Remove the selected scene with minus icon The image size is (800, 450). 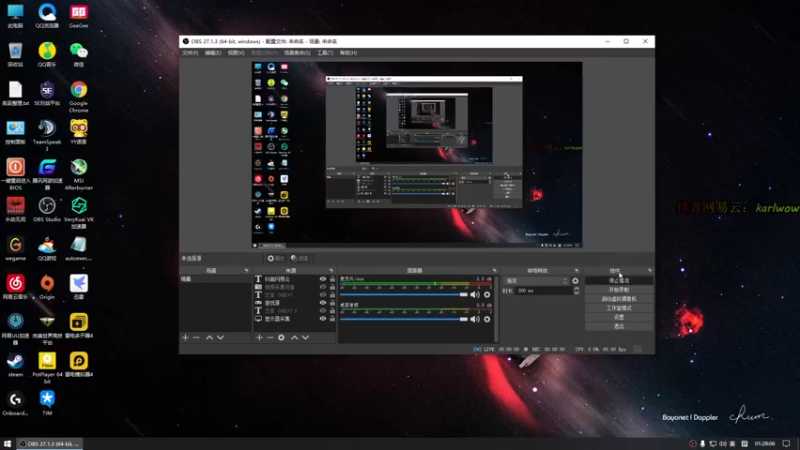pos(196,337)
